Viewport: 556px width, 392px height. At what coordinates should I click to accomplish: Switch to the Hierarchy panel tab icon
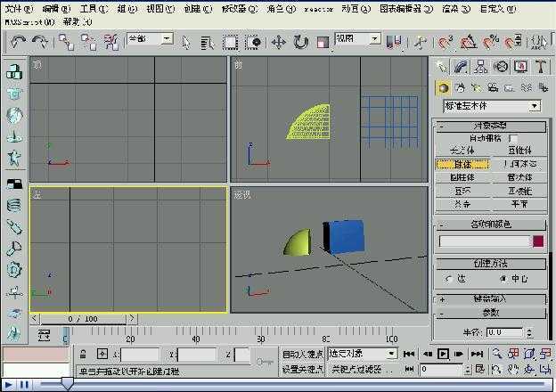point(480,67)
